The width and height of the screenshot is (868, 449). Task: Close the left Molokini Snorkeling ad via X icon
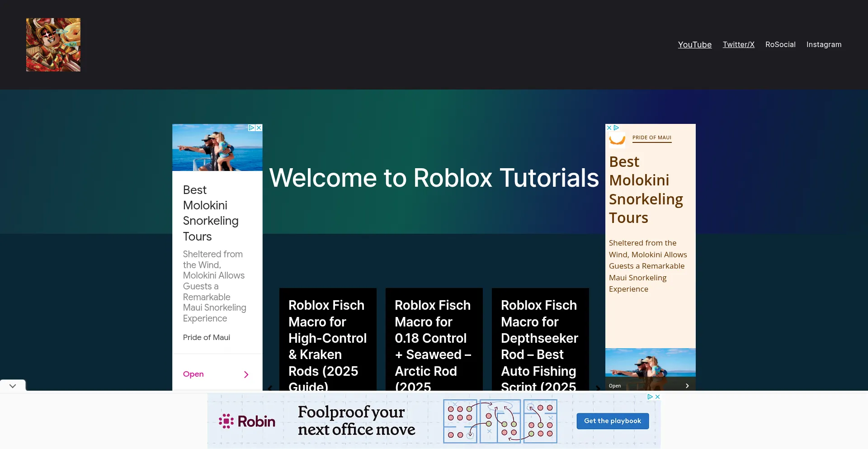click(x=258, y=128)
